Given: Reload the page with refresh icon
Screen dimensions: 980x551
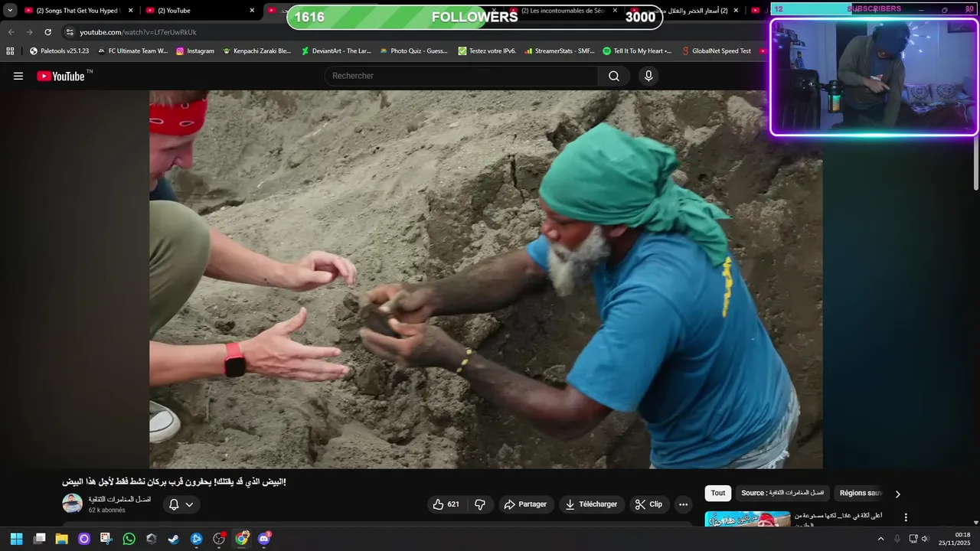Looking at the screenshot, I should point(47,32).
